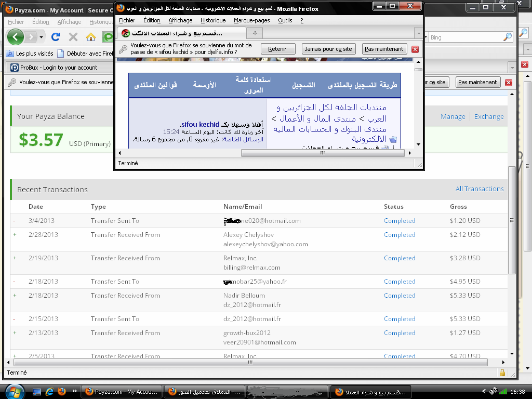Expand quick launch chevron
This screenshot has width=532, height=399.
[x=75, y=391]
